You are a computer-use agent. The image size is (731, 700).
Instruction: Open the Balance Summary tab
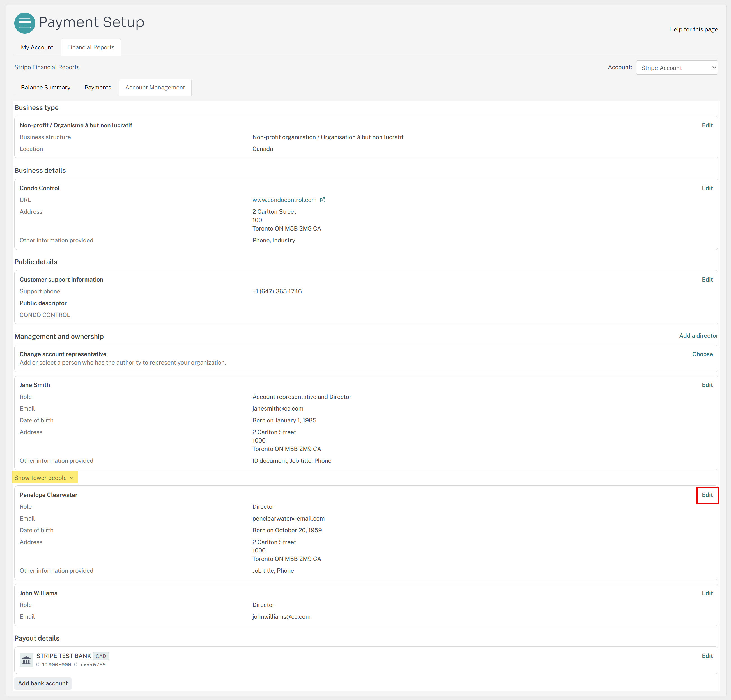(45, 87)
